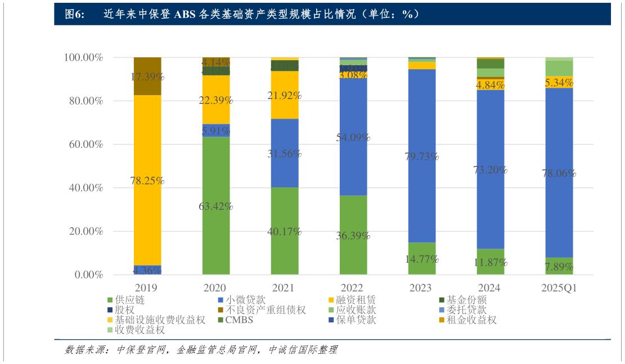Click the 基金份额 dark green legend marker
The height and width of the screenshot is (364, 625).
click(x=443, y=300)
